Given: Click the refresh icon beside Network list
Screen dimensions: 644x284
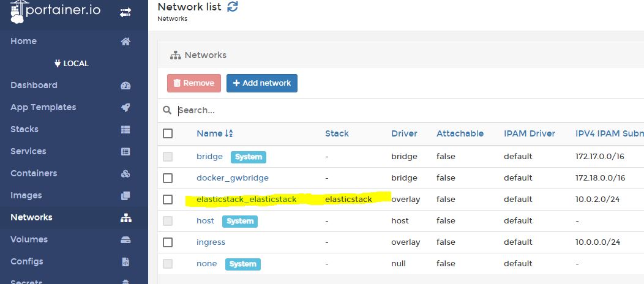Looking at the screenshot, I should 233,7.
